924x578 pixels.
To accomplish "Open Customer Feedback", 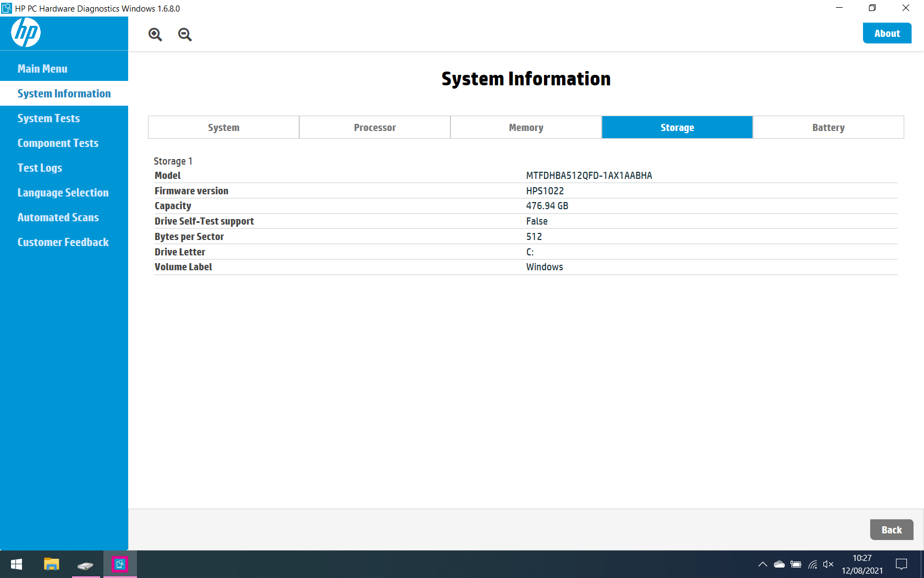I will pos(64,242).
